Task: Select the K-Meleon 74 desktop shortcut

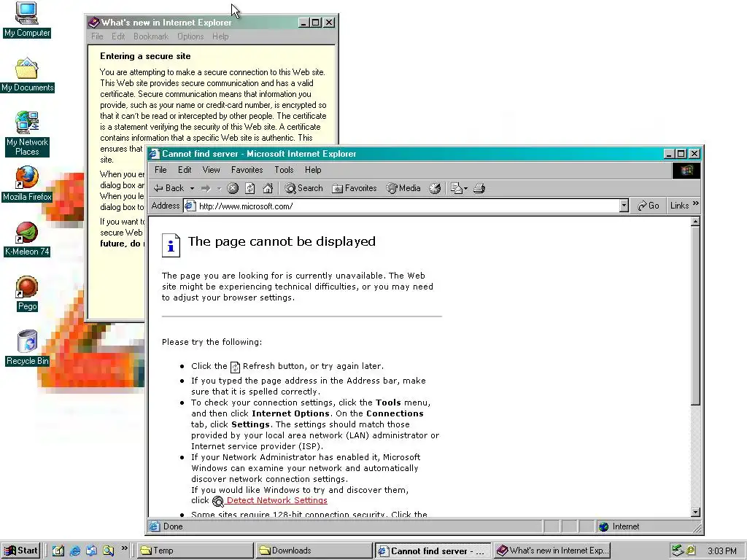Action: tap(27, 239)
